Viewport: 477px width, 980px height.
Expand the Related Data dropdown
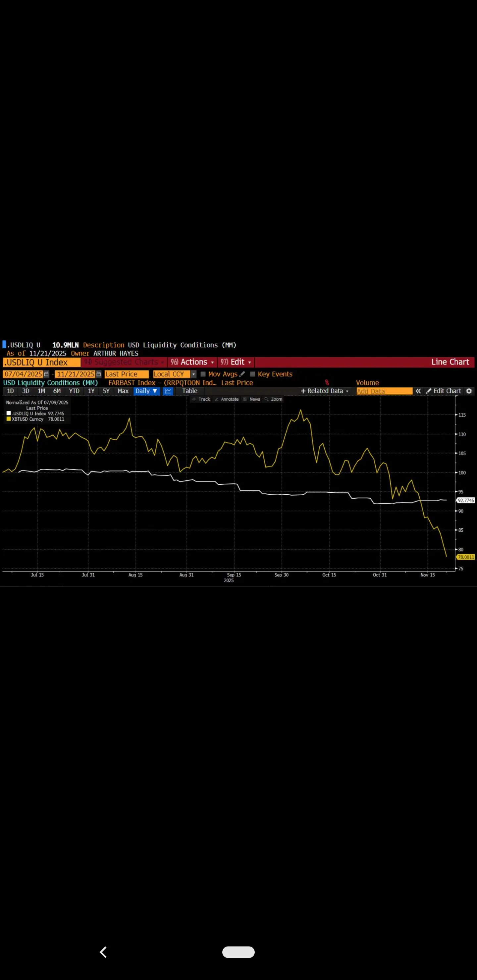pyautogui.click(x=325, y=391)
